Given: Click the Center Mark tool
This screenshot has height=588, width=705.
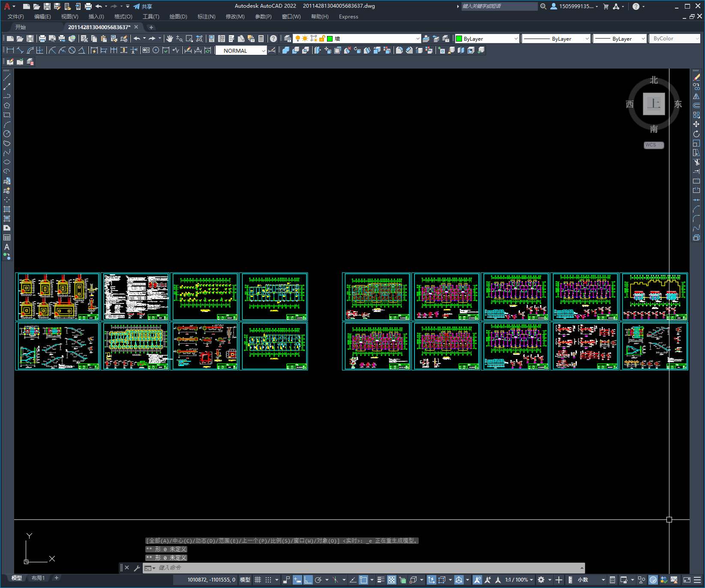Looking at the screenshot, I should [156, 50].
